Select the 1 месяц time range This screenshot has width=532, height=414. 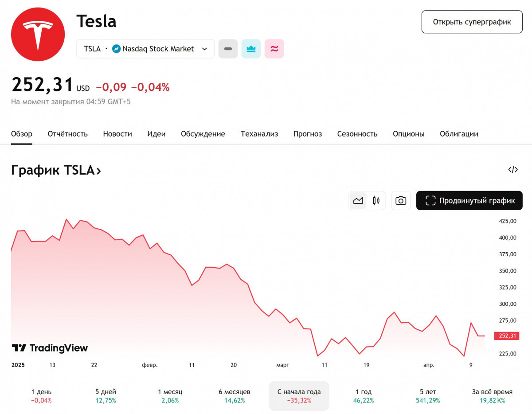(x=170, y=396)
